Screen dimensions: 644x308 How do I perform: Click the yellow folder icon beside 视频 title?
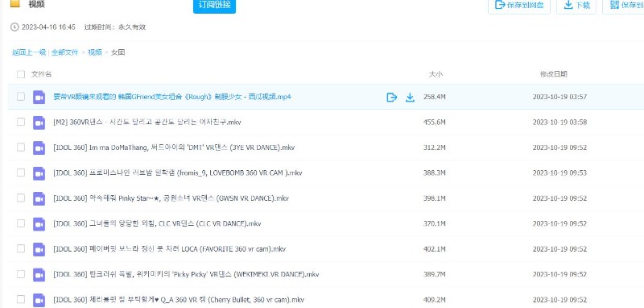click(14, 4)
